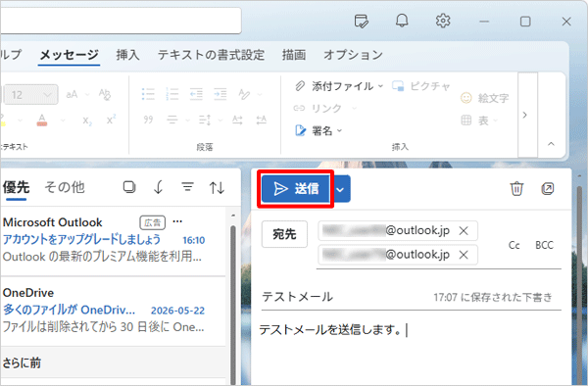The height and width of the screenshot is (386, 588).
Task: Click the message body text
Action: pos(330,330)
